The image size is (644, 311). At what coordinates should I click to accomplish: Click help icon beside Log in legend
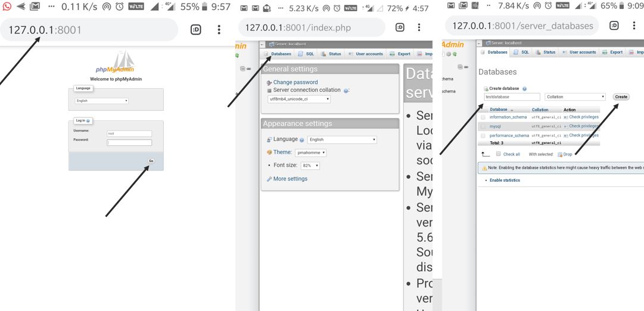(x=88, y=121)
